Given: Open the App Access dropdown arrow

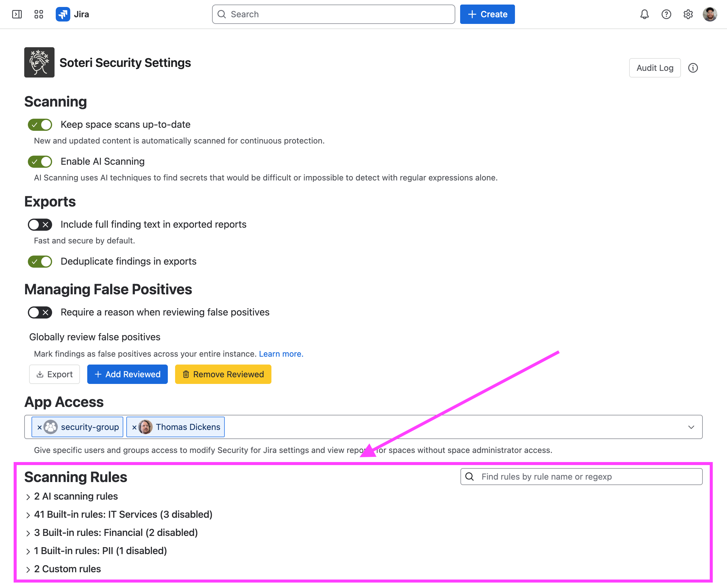Looking at the screenshot, I should point(691,427).
